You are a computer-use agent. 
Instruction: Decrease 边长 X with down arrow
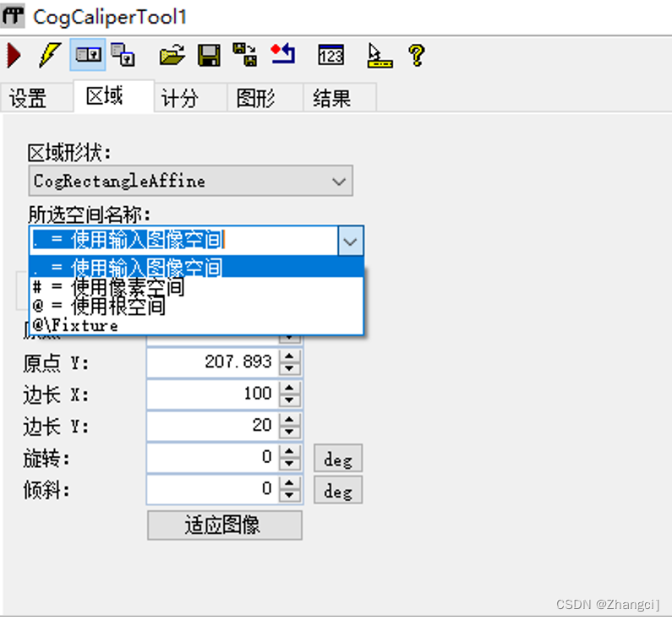click(x=289, y=400)
